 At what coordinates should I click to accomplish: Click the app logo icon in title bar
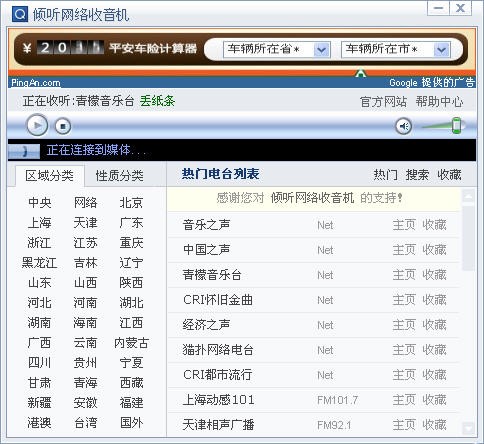(20, 14)
